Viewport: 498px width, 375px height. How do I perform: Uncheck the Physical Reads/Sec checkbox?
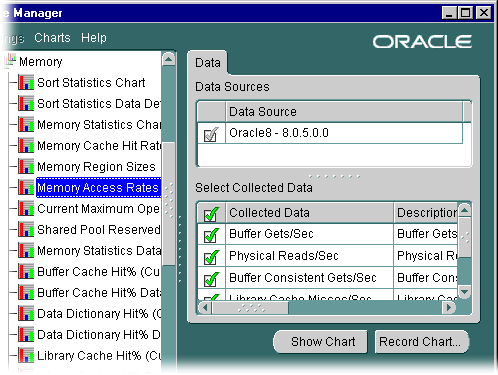[211, 257]
